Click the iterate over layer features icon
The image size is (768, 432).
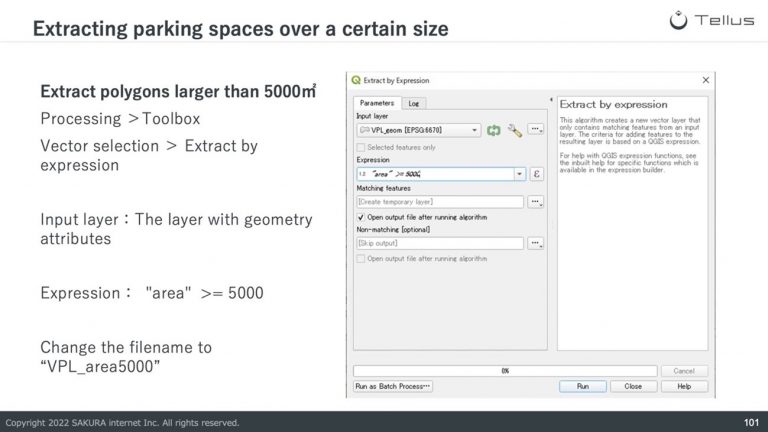point(494,130)
